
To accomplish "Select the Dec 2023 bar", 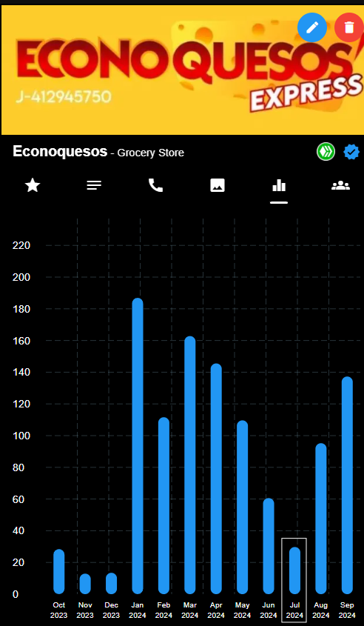I will coord(111,583).
